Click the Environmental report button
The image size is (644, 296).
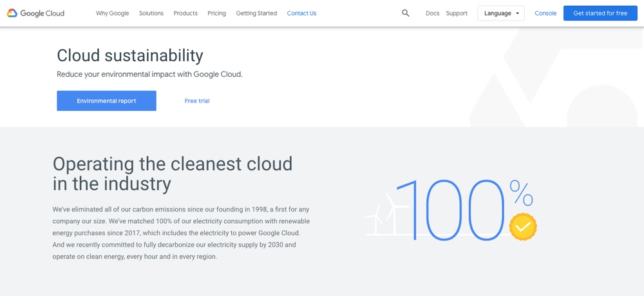[106, 101]
